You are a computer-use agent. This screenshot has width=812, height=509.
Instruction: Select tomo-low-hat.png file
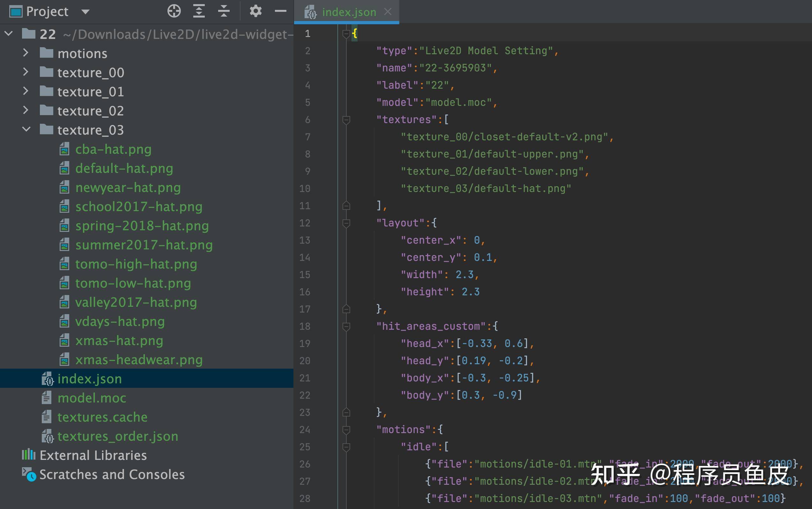click(x=133, y=284)
